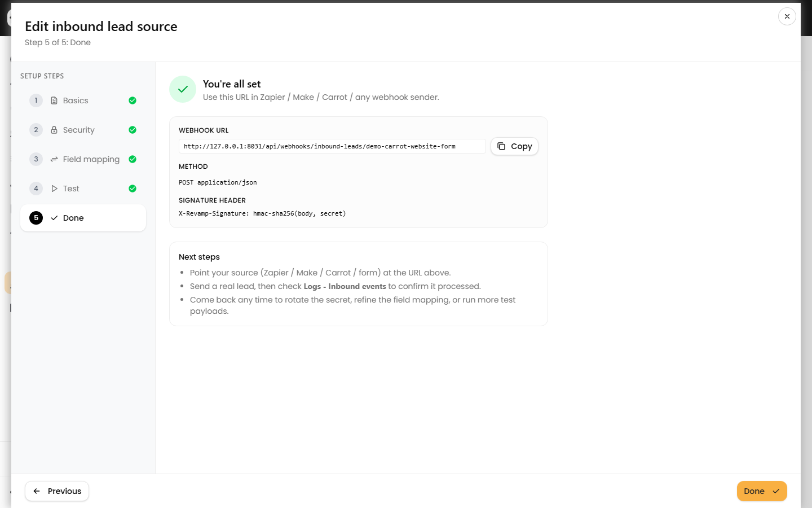This screenshot has width=812, height=508.
Task: Click the green check beside Security
Action: pos(133,130)
